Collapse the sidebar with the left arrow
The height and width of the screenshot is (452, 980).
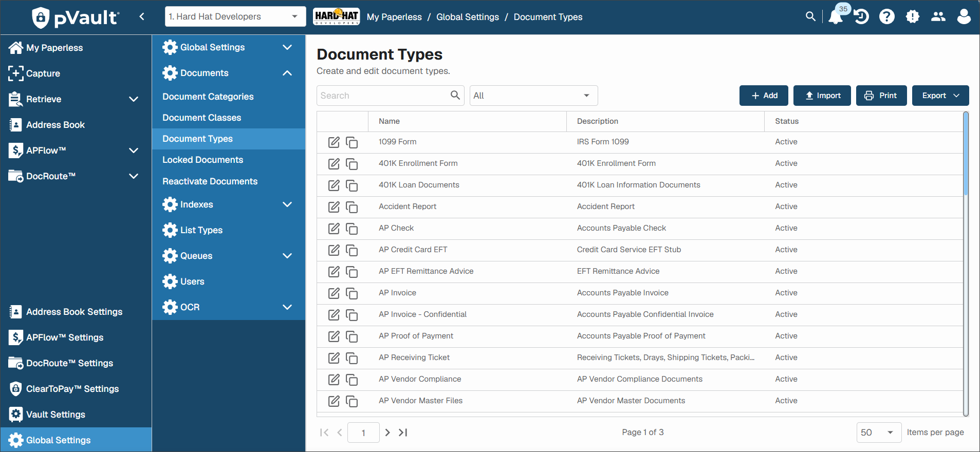tap(142, 16)
